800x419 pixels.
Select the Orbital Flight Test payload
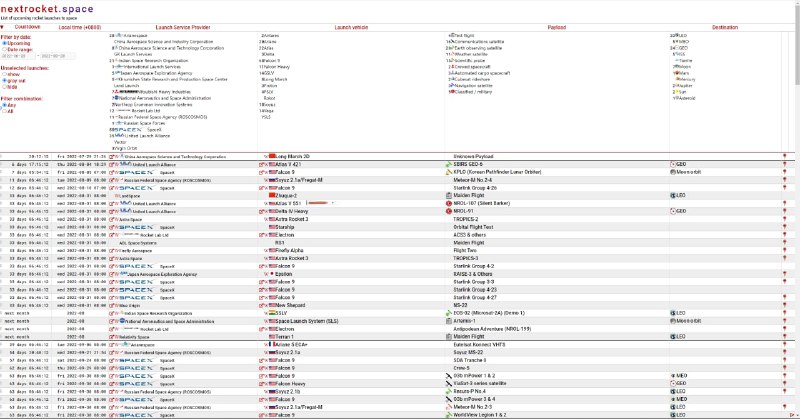coord(473,227)
